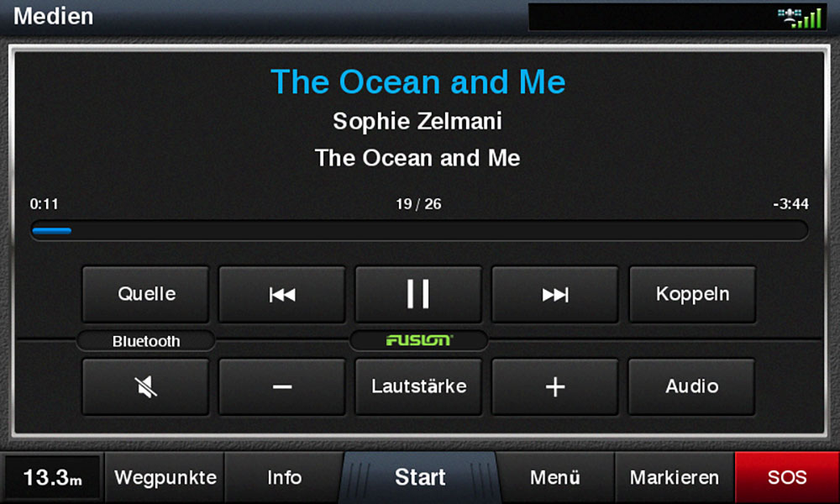Open the Info tab

coord(284,477)
